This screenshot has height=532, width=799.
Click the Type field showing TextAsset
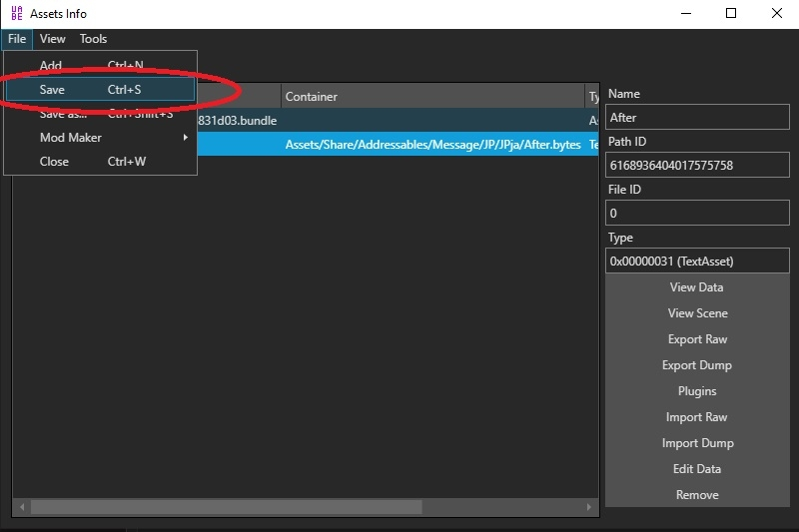point(697,262)
